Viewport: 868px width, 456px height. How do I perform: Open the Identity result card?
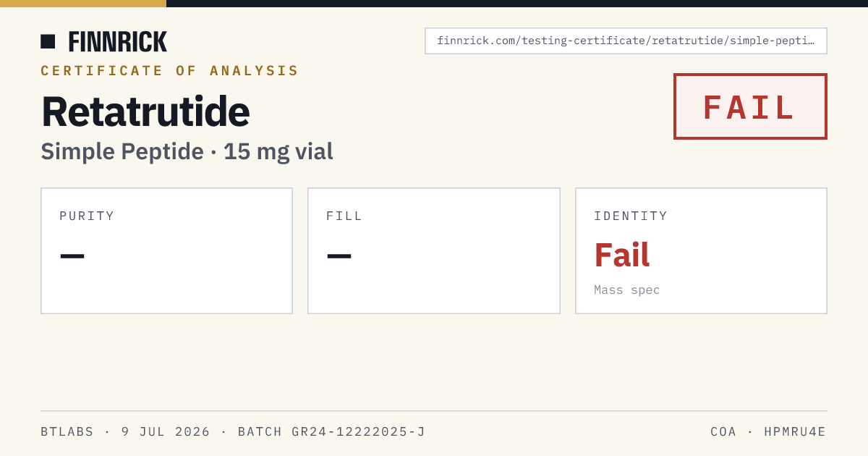point(701,250)
